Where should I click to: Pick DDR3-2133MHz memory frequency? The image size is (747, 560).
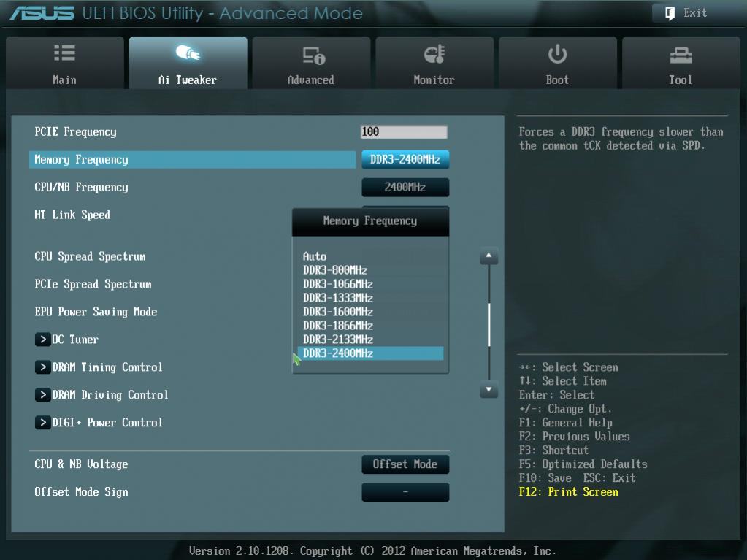[338, 339]
